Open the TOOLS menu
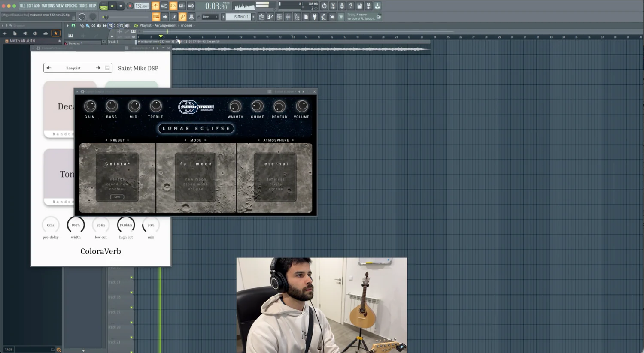 (x=82, y=6)
